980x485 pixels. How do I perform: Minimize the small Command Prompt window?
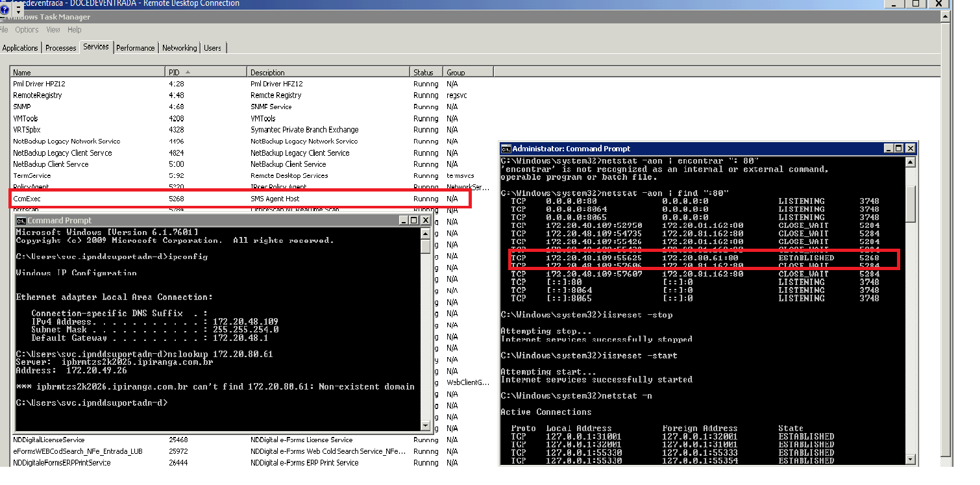pos(404,221)
